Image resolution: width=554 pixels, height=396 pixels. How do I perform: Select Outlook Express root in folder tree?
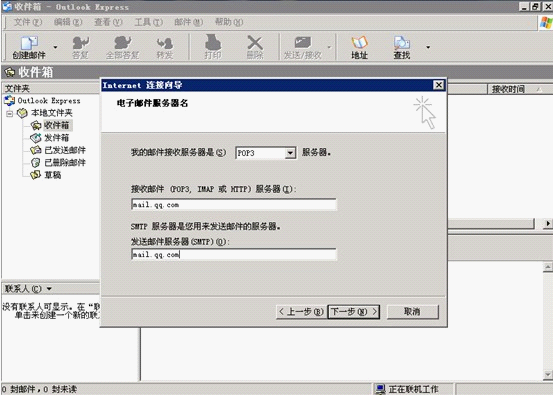click(49, 101)
